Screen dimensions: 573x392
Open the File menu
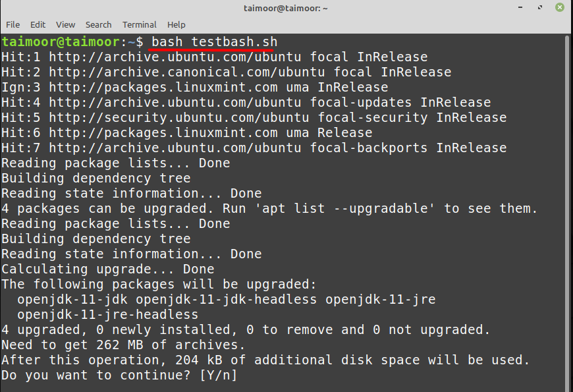(13, 24)
